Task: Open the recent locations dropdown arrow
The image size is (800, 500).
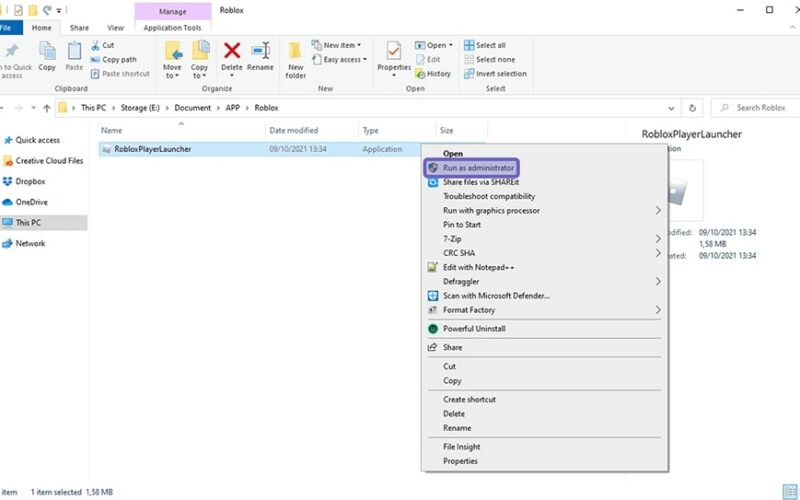Action: pyautogui.click(x=33, y=108)
